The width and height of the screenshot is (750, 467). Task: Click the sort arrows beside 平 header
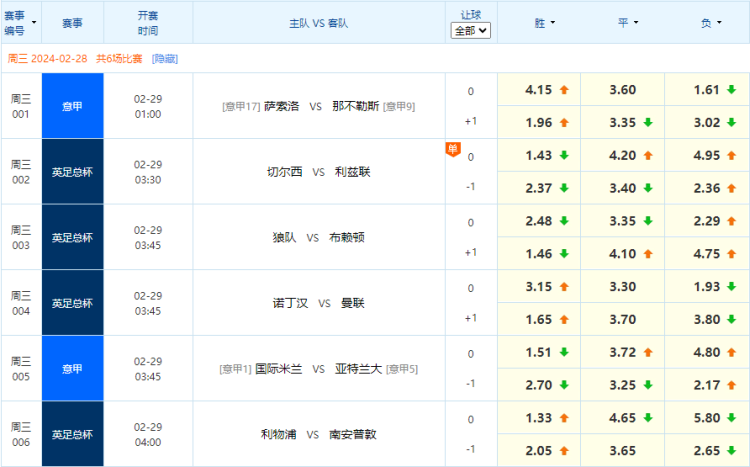636,22
